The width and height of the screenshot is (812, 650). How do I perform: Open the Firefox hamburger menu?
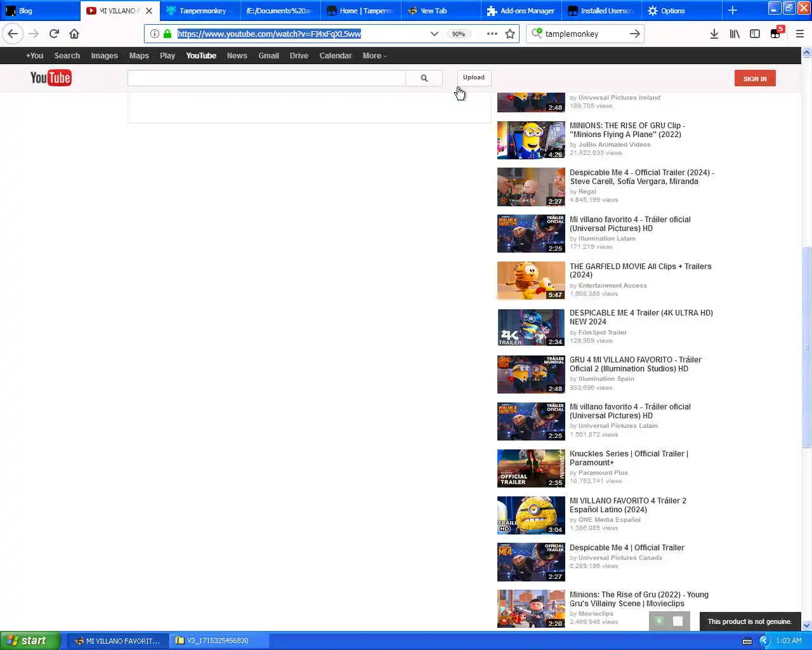tap(799, 34)
